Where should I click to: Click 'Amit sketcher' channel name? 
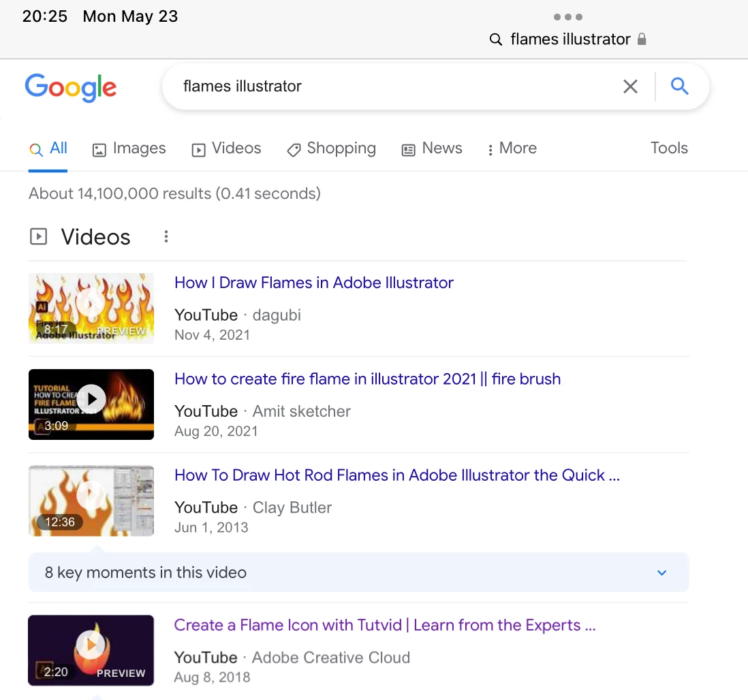pos(302,411)
